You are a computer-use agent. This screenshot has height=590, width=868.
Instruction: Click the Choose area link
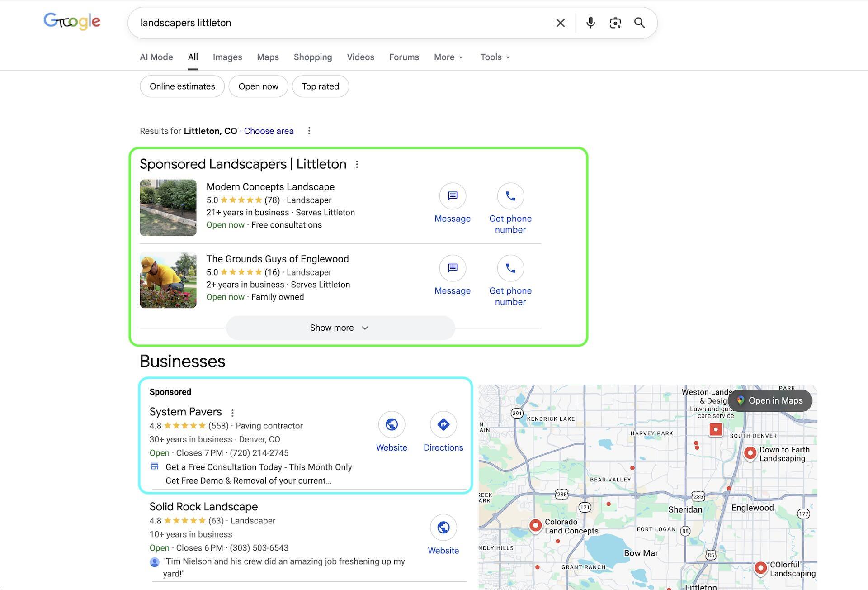[x=269, y=131]
